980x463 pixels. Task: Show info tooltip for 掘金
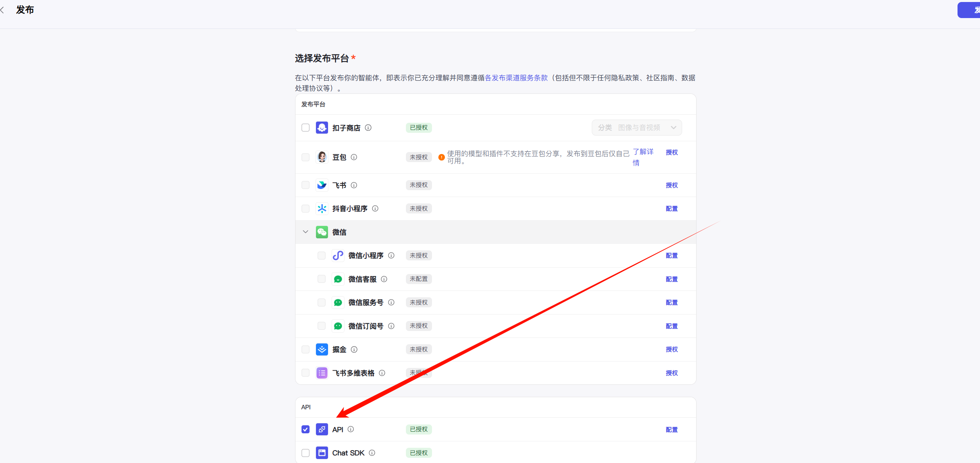click(354, 349)
